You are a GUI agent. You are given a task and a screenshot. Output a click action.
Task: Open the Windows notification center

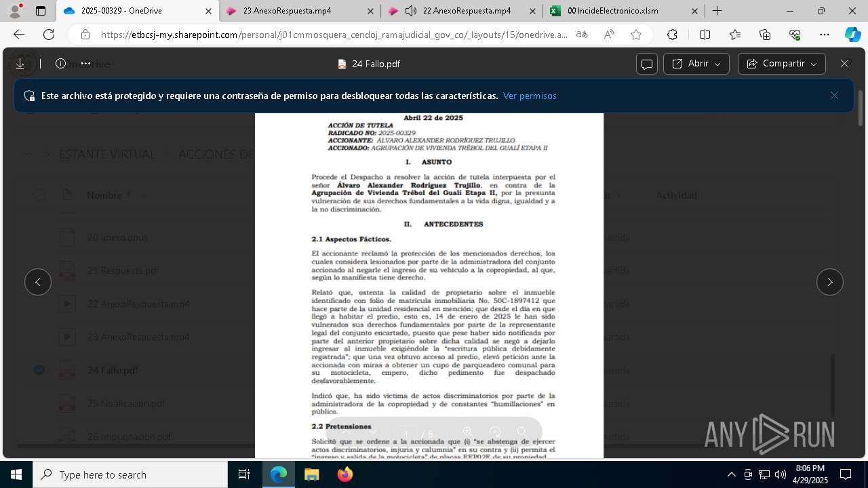[846, 474]
